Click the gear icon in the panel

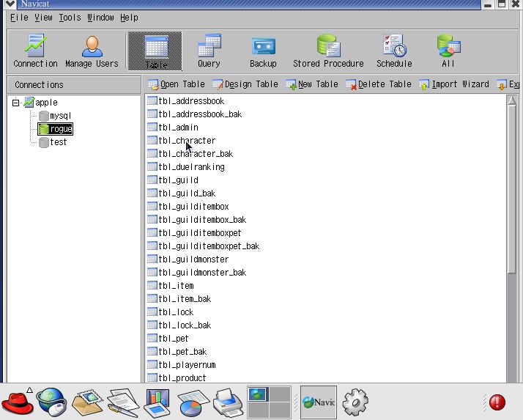pyautogui.click(x=355, y=402)
